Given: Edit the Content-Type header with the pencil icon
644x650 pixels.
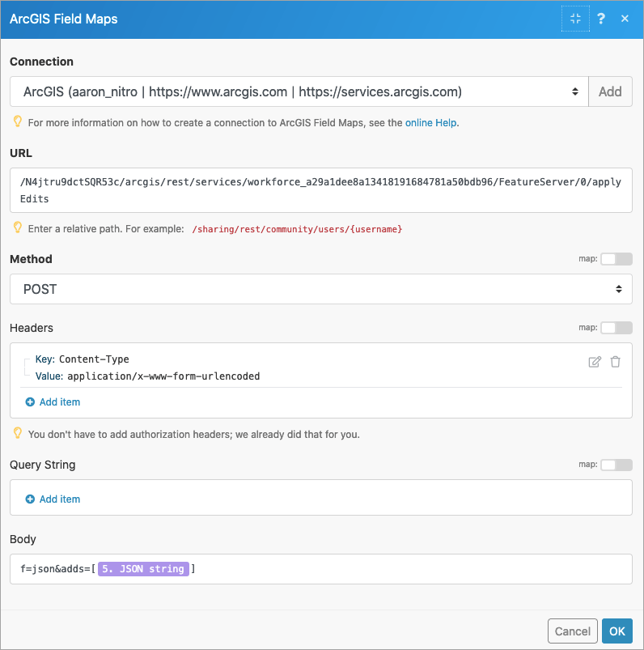Looking at the screenshot, I should (x=593, y=361).
